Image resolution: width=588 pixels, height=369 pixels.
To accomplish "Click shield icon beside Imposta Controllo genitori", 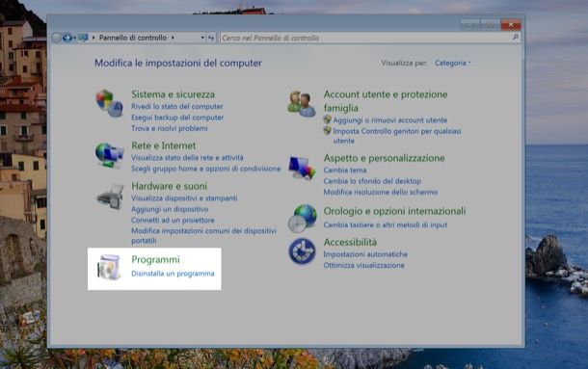I will [328, 130].
